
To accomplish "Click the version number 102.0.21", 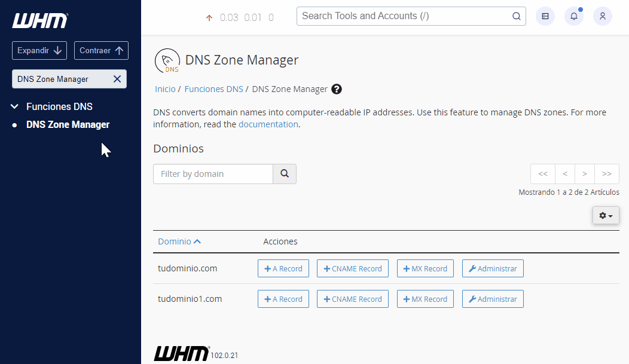I will [224, 355].
